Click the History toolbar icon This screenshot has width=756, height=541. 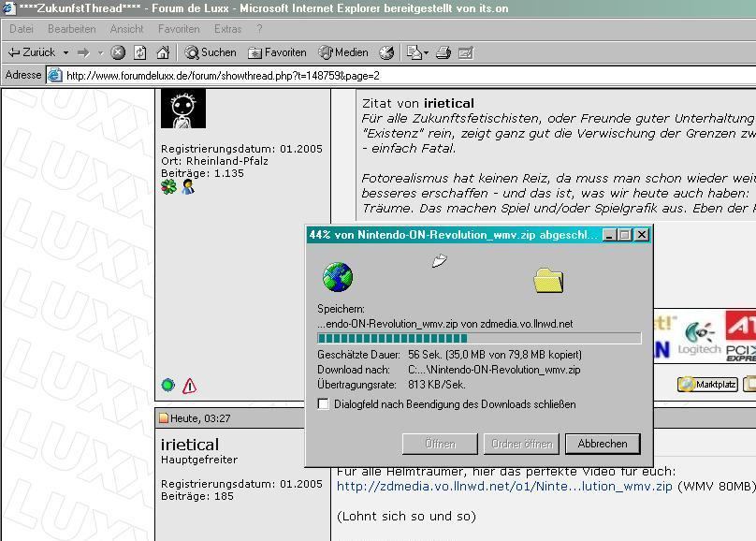click(x=386, y=52)
